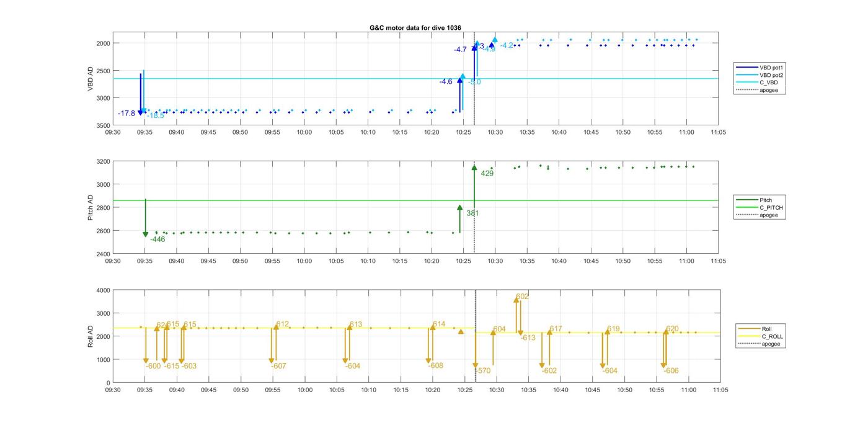Click the "-603" roll data label

(x=189, y=366)
